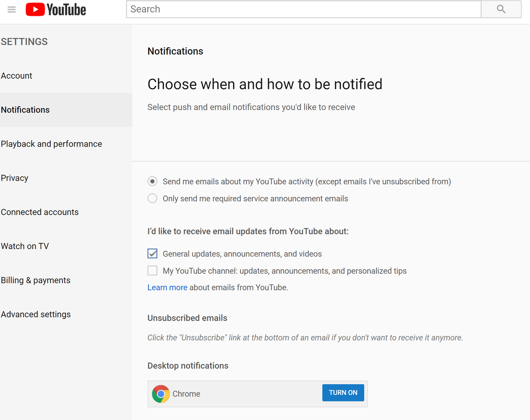Open Account settings
This screenshot has height=420, width=530.
tap(17, 76)
